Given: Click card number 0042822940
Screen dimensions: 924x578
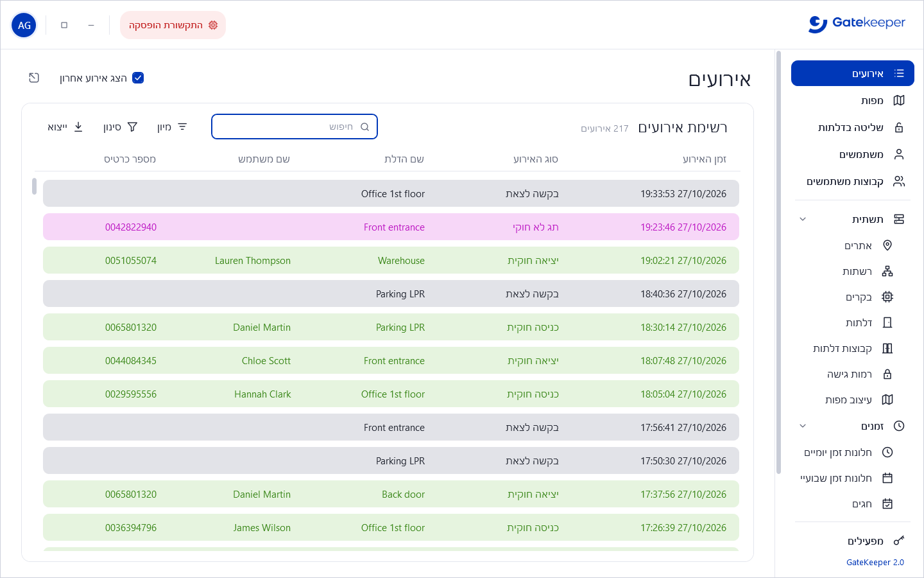Looking at the screenshot, I should pyautogui.click(x=131, y=227).
